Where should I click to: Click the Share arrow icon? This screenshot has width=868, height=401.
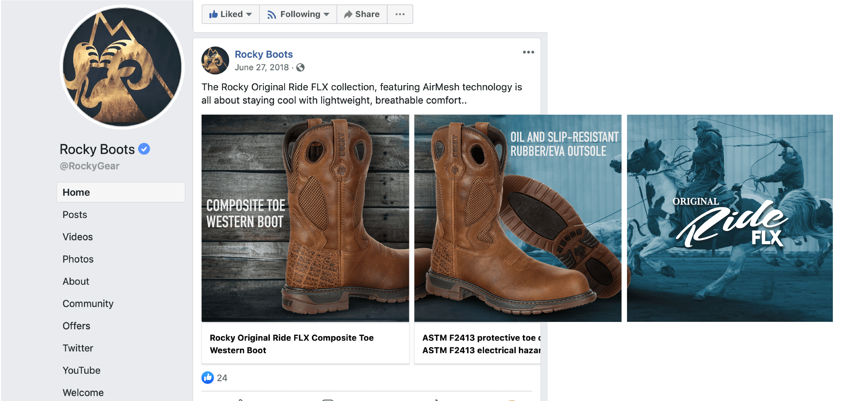tap(348, 14)
